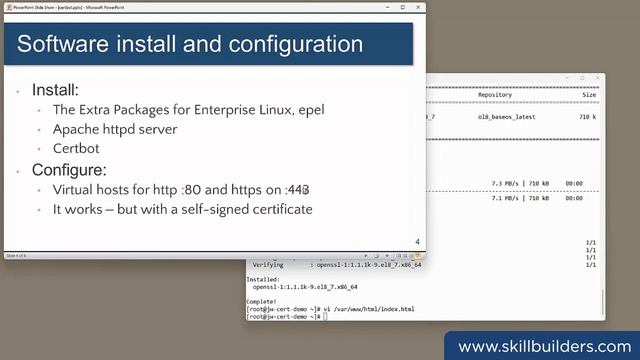Minimize the PowerPoint Slide Show window

pyautogui.click(x=388, y=7)
